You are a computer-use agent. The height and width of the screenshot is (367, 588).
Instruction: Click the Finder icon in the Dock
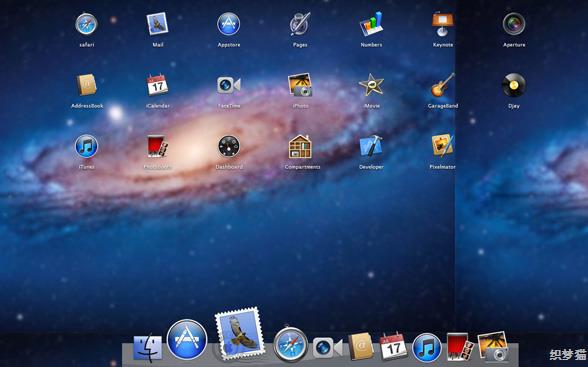click(148, 348)
